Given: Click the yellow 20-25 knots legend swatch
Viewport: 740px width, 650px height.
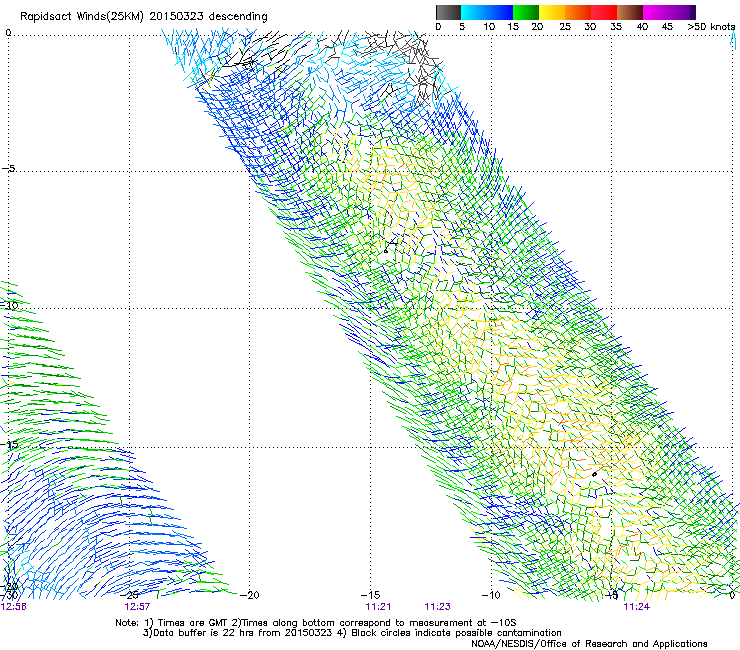Looking at the screenshot, I should [x=552, y=12].
